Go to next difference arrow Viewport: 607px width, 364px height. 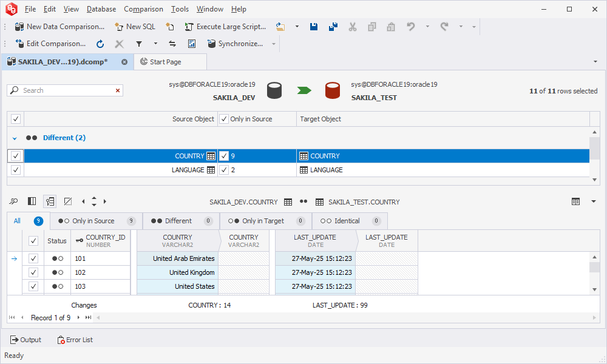coord(105,201)
